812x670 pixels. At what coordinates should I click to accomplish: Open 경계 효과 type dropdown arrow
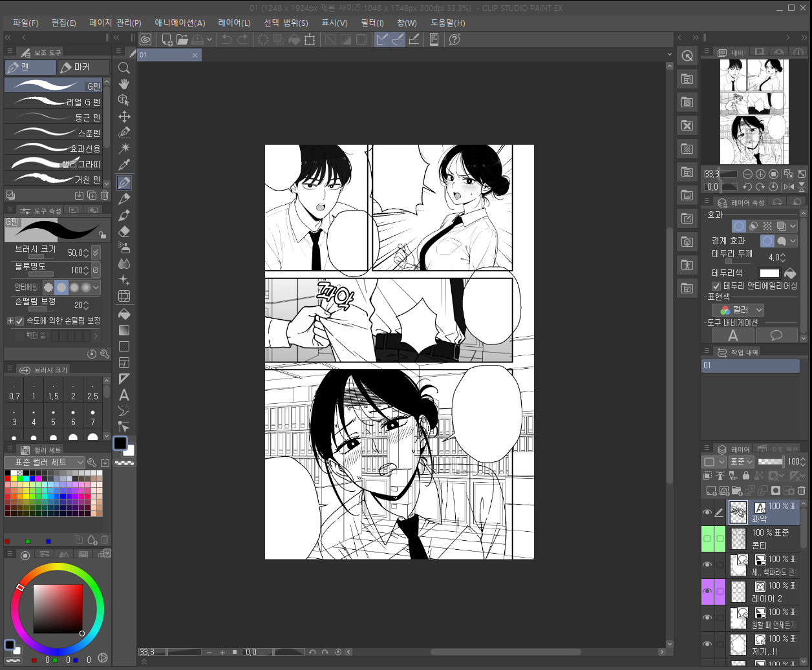pyautogui.click(x=793, y=241)
